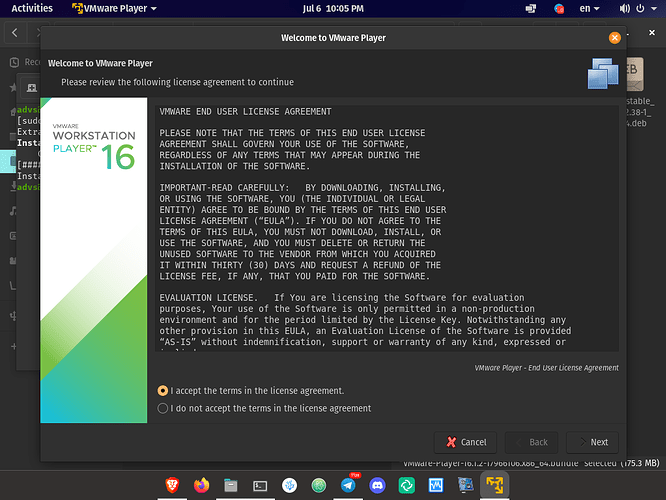
Task: Click the power icon in top bar
Action: [x=640, y=8]
